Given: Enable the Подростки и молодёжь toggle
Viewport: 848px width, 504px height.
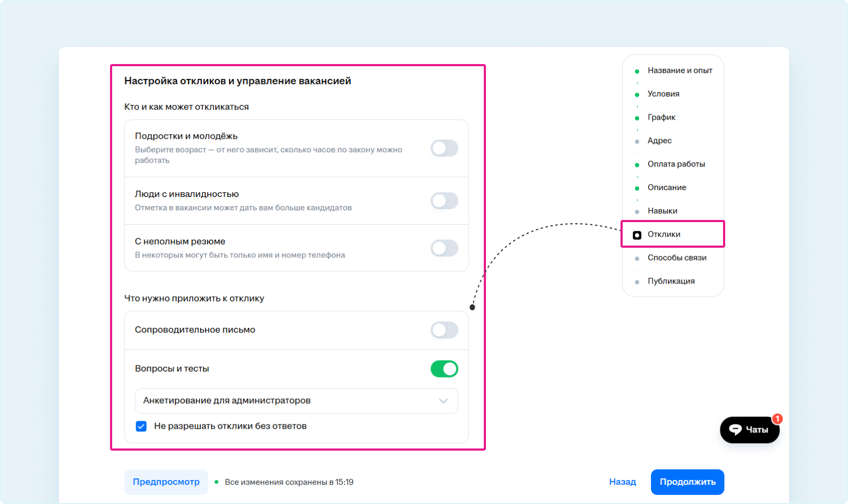Looking at the screenshot, I should 444,148.
